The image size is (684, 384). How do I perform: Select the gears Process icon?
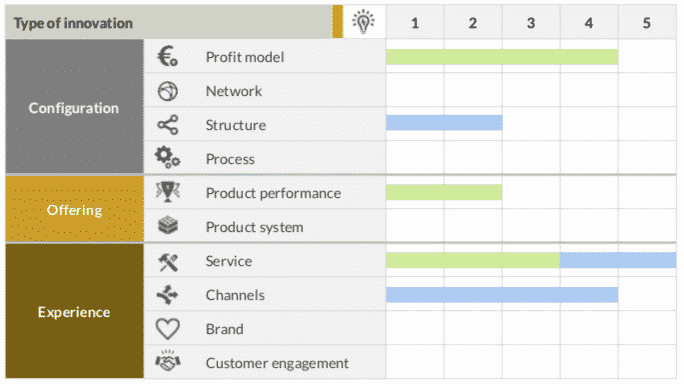(168, 158)
